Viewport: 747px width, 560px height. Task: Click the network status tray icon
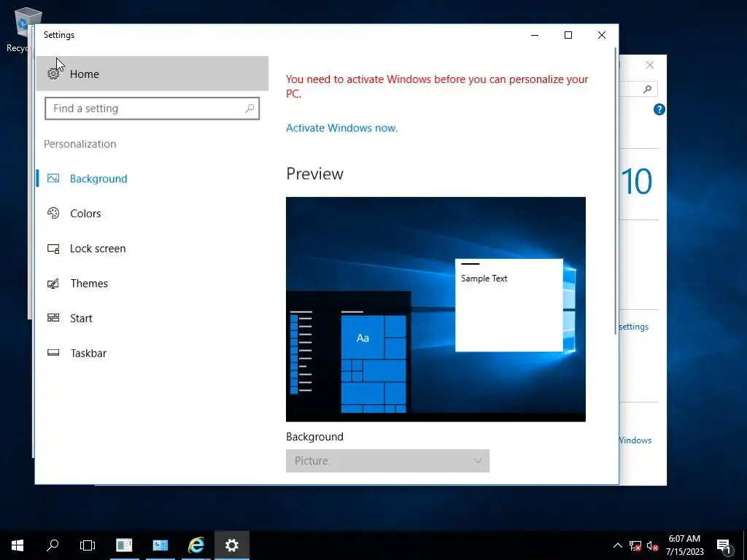pyautogui.click(x=635, y=545)
